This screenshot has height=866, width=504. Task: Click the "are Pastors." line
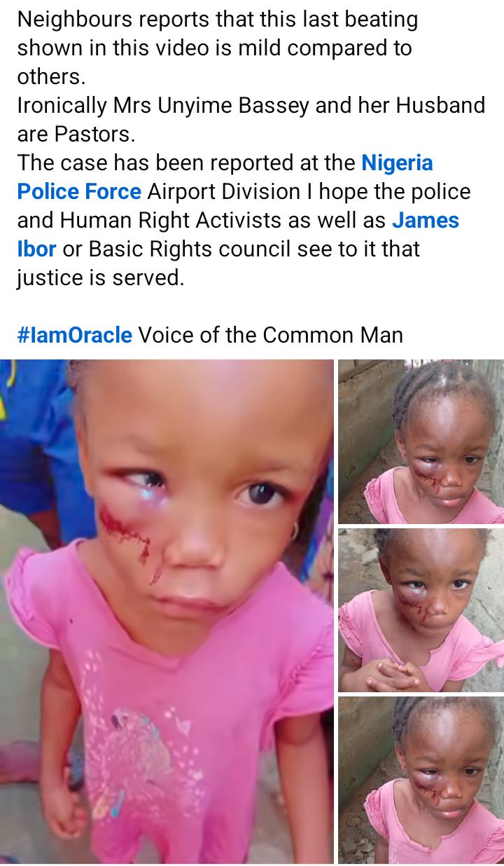click(75, 134)
